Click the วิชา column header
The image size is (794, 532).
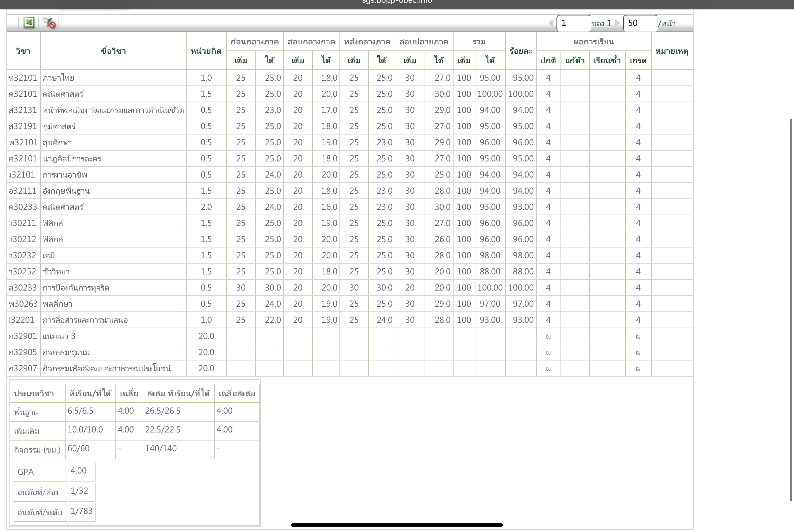tap(23, 51)
